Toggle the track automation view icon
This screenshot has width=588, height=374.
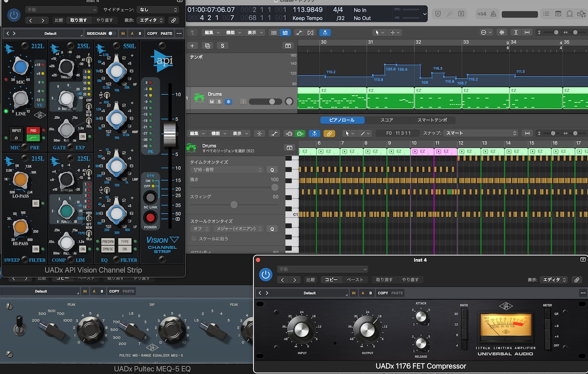(x=299, y=33)
